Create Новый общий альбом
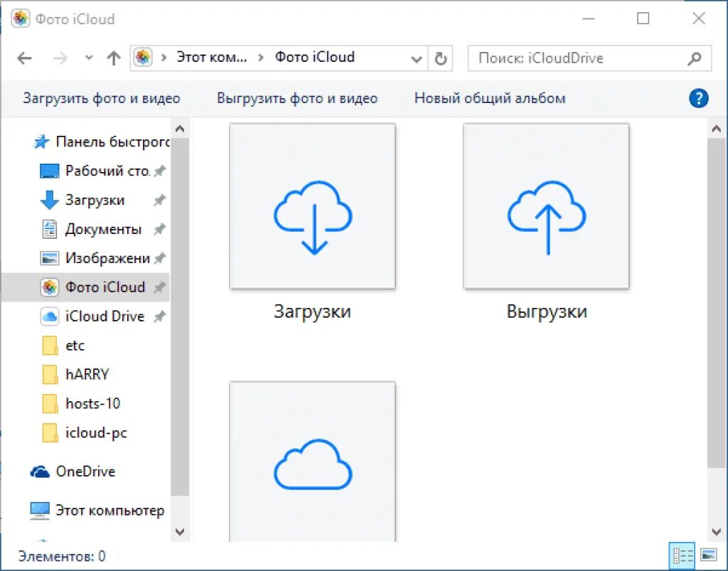 (490, 98)
